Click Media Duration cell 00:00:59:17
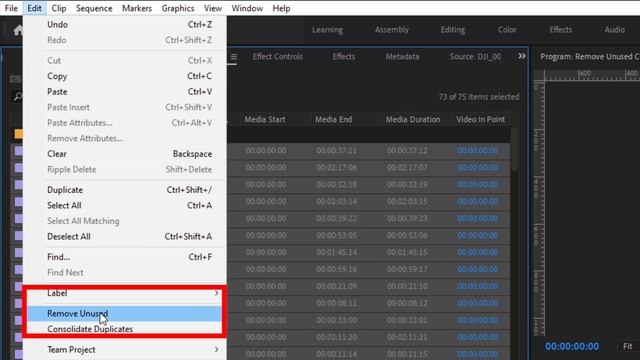 (x=407, y=269)
